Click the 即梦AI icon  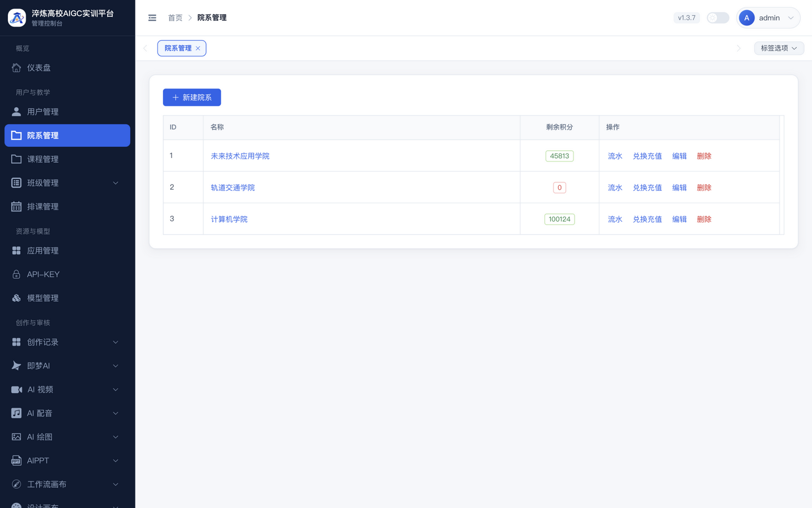tap(16, 366)
